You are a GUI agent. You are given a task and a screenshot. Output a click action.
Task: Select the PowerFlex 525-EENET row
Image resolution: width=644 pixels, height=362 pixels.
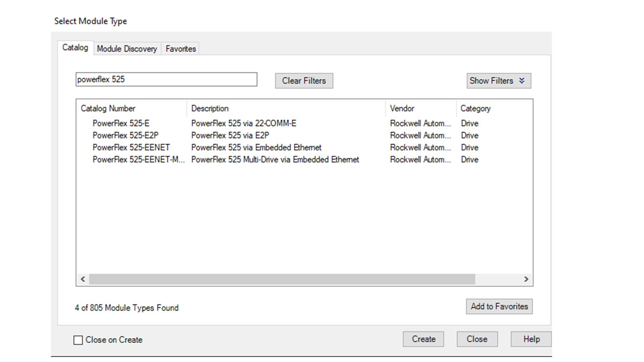coord(305,147)
